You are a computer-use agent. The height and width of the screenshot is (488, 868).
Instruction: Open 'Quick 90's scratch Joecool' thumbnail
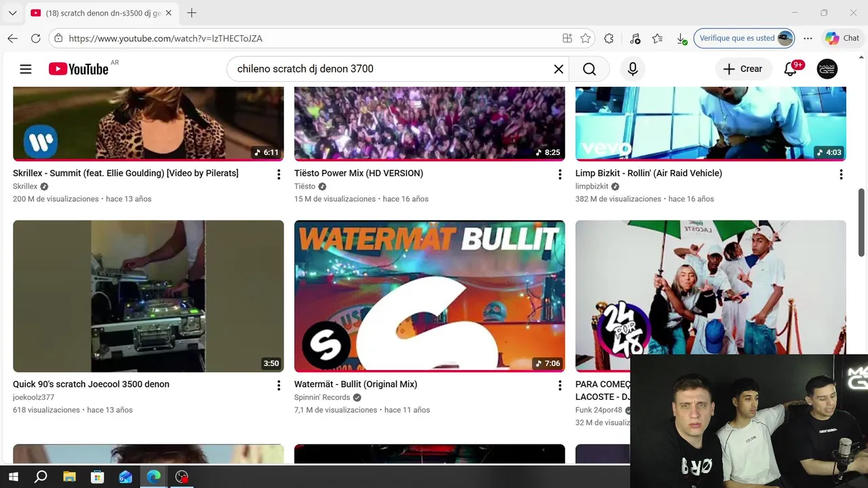tap(149, 296)
